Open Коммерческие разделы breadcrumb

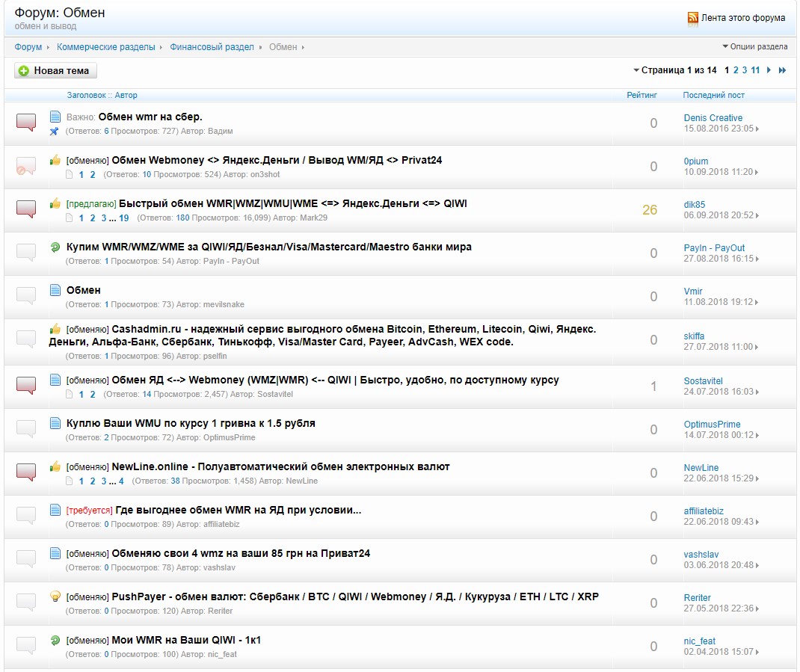pos(105,47)
